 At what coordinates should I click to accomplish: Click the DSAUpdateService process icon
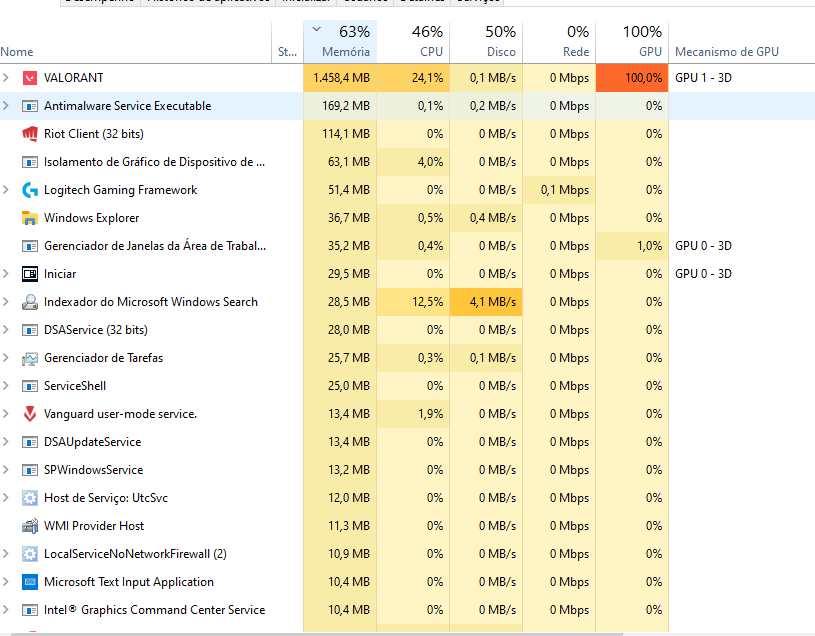(x=30, y=442)
